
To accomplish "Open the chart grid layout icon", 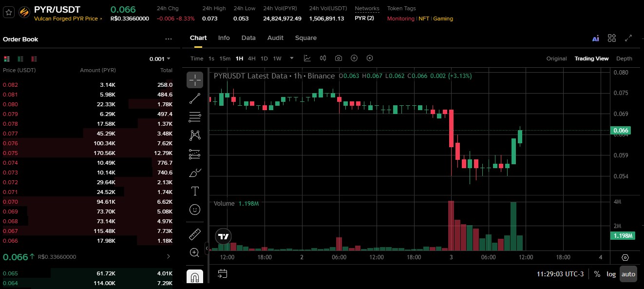I will pos(612,38).
